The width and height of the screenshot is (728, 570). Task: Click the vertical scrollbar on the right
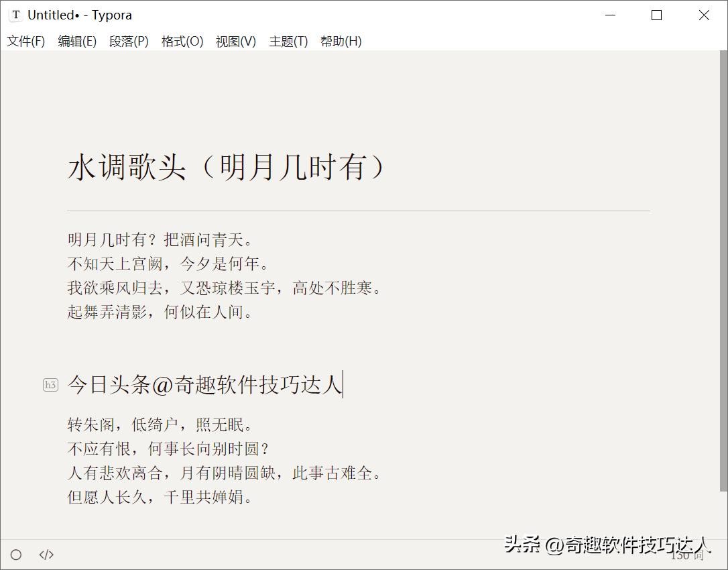723,268
